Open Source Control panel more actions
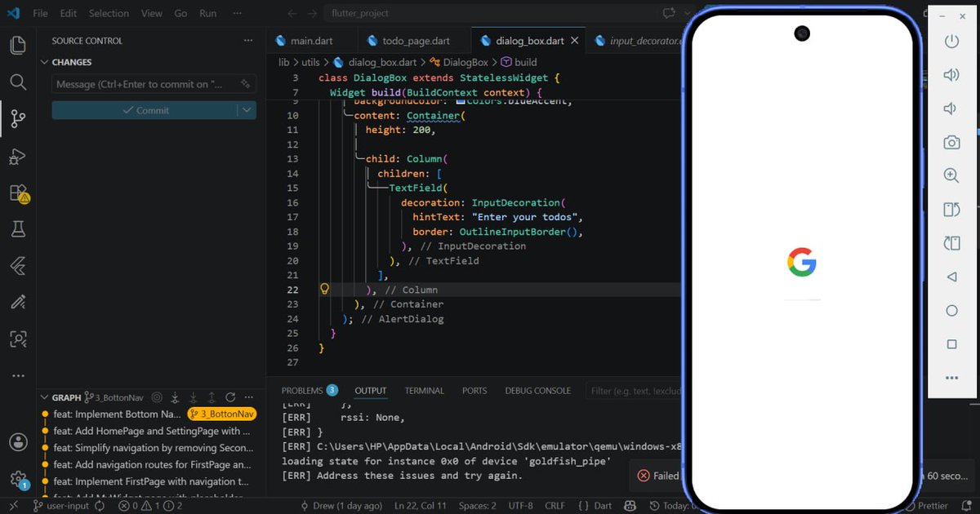The image size is (980, 514). pyautogui.click(x=248, y=41)
